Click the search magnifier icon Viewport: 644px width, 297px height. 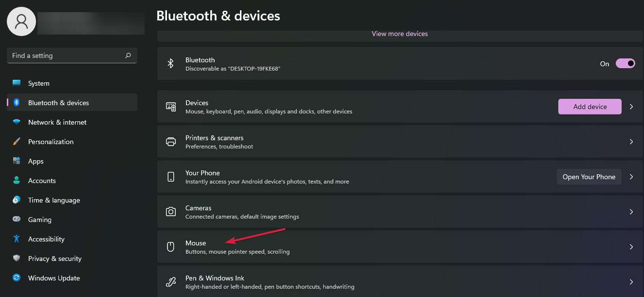(128, 56)
